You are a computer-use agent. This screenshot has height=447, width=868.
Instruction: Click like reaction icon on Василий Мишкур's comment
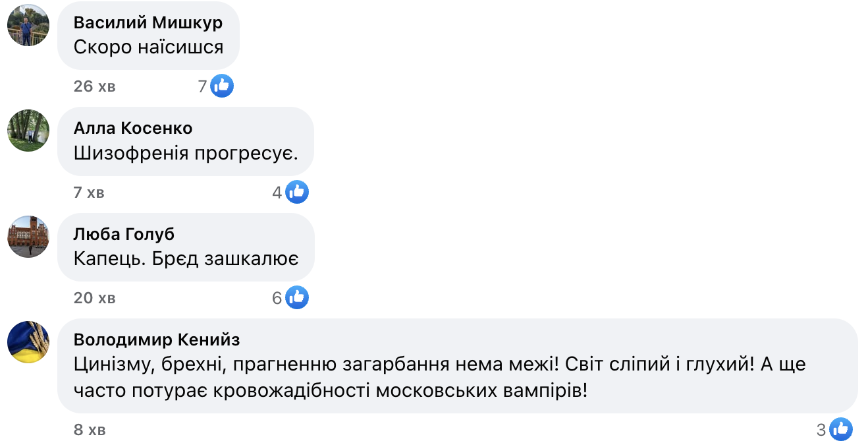pyautogui.click(x=222, y=86)
